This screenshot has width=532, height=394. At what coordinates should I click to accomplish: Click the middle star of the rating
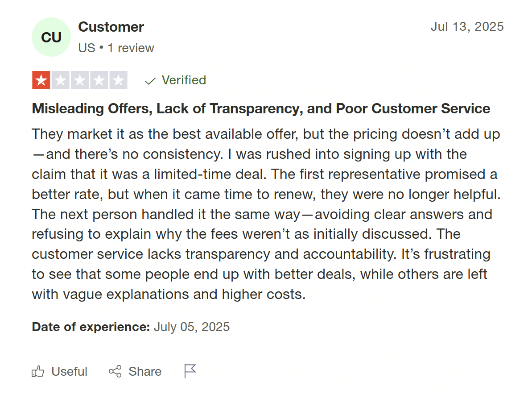click(x=79, y=80)
